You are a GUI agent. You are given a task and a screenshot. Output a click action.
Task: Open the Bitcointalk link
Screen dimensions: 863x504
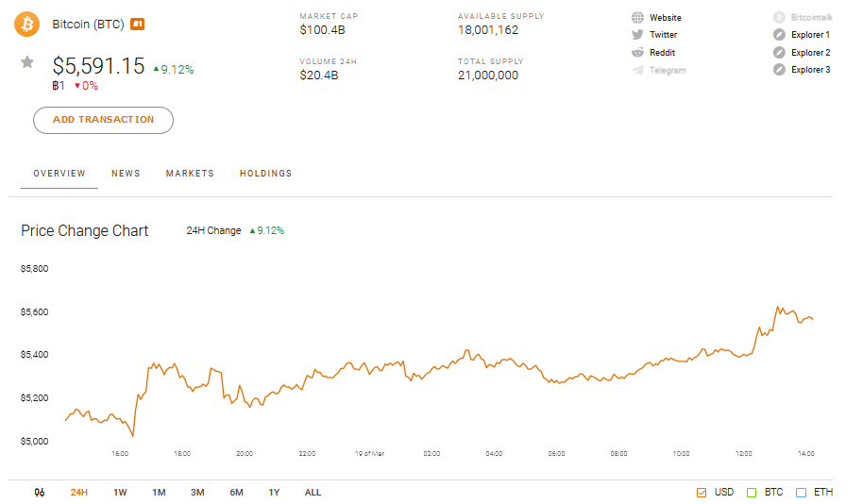(811, 18)
